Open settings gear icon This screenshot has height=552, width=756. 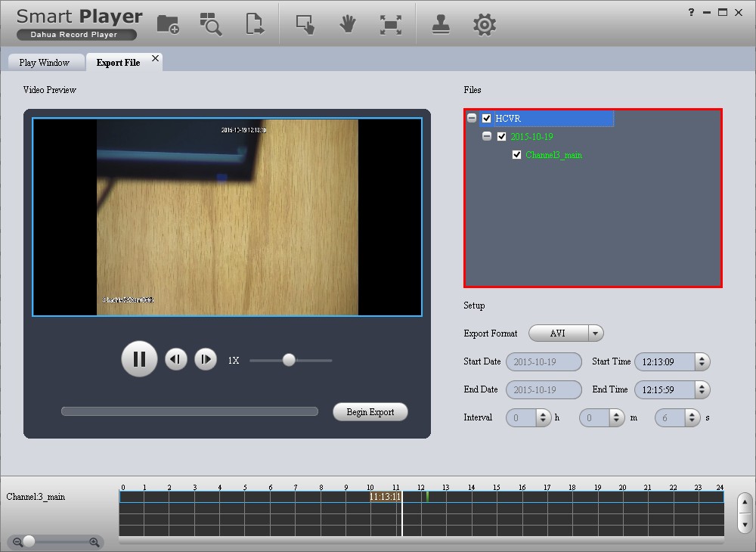[484, 24]
